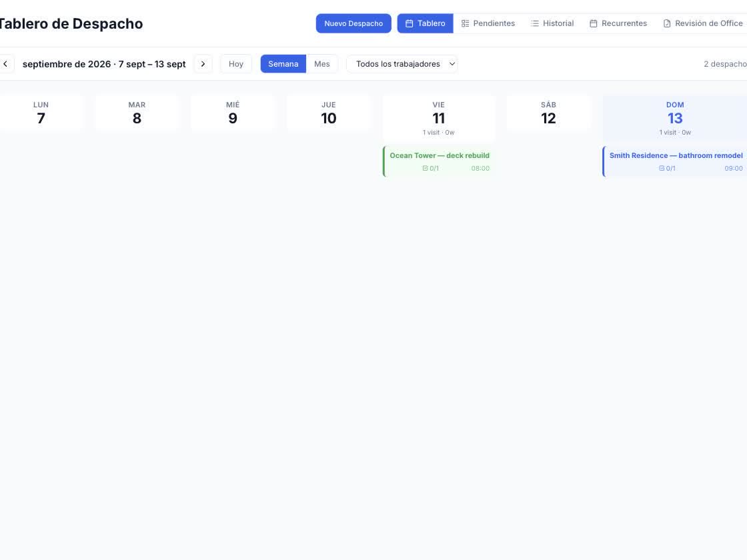Click the Tablero de Despacho page title

click(71, 23)
